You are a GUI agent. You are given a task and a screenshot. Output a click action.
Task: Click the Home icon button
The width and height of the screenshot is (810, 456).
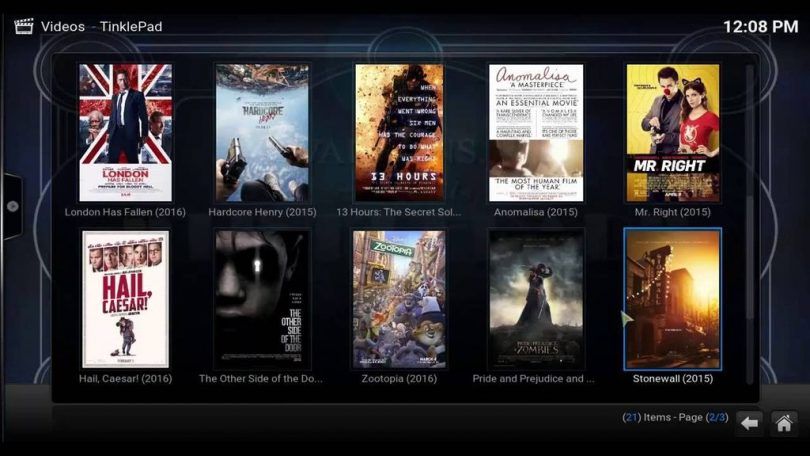[783, 423]
